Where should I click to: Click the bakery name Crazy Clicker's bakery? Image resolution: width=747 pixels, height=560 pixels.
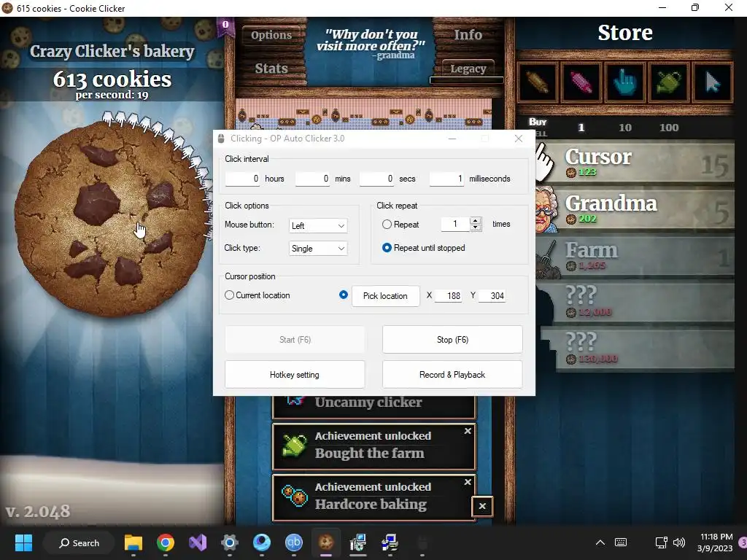112,51
